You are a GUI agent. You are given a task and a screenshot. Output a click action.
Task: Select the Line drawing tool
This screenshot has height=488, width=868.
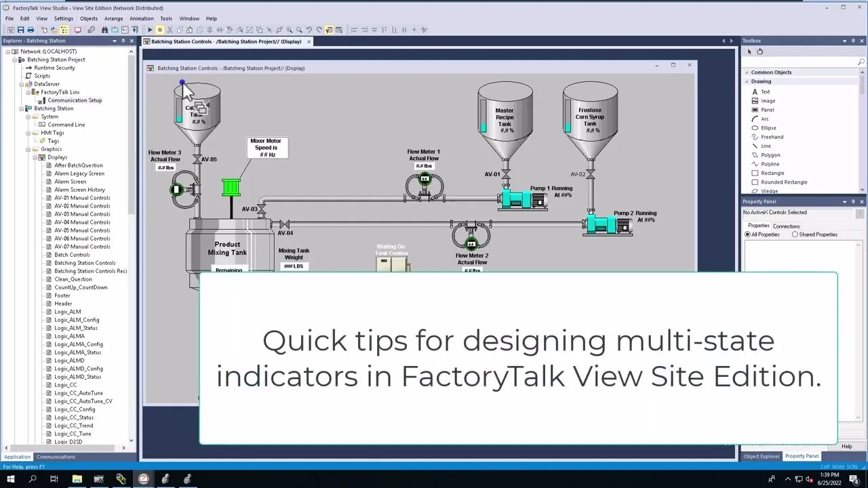[762, 146]
